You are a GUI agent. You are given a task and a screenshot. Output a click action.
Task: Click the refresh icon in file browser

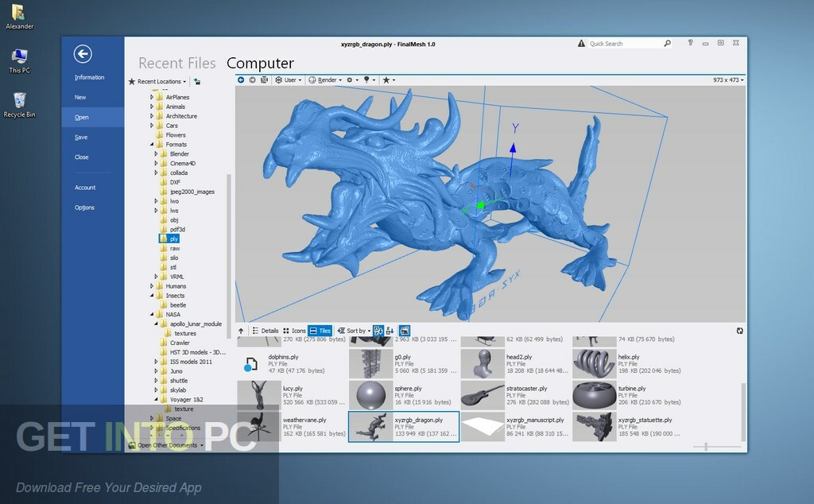(x=740, y=331)
